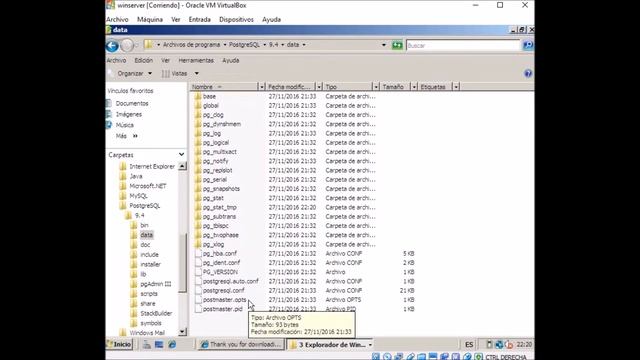The width and height of the screenshot is (640, 360).
Task: Click 'Más' in favorite links
Action: tap(121, 136)
